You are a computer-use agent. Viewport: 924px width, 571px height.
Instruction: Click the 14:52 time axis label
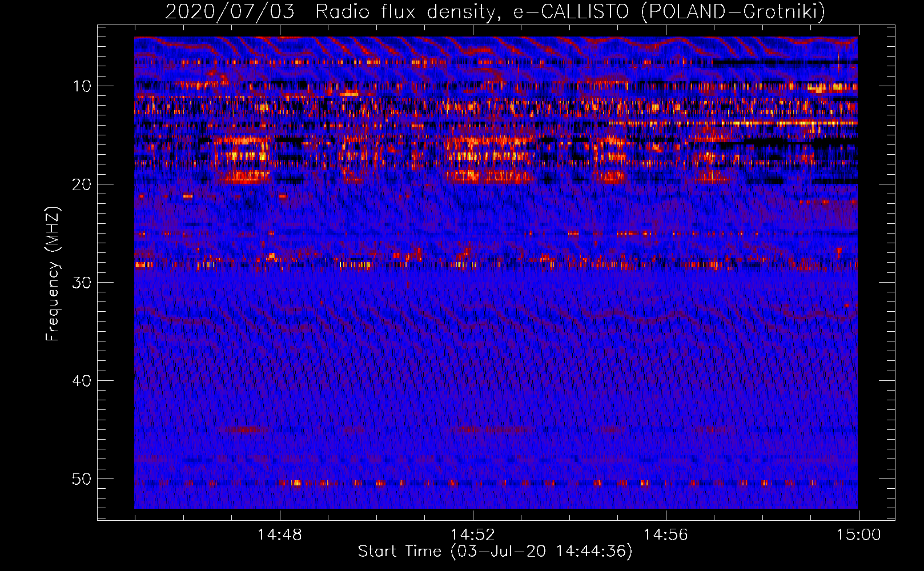point(473,535)
